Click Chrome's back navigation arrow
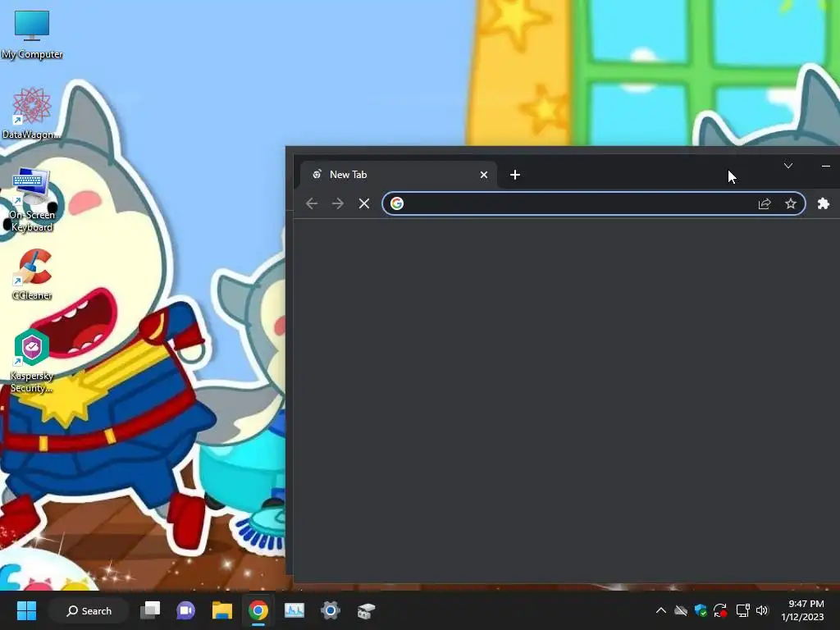The image size is (840, 630). (312, 203)
